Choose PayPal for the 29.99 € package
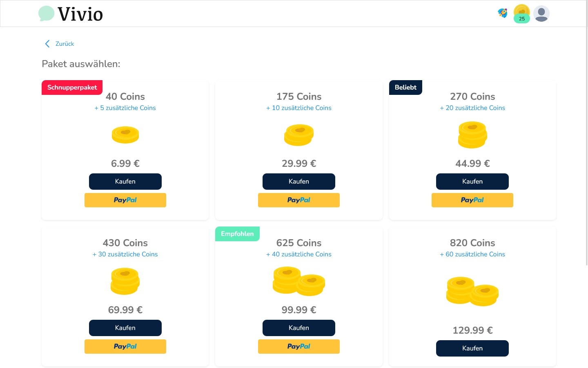This screenshot has width=588, height=368. tap(299, 200)
